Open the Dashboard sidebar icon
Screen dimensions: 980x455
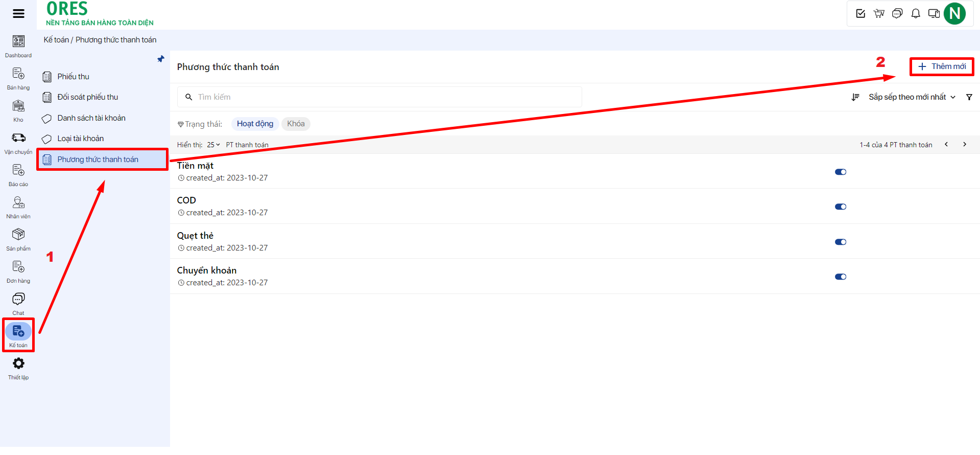coord(18,41)
